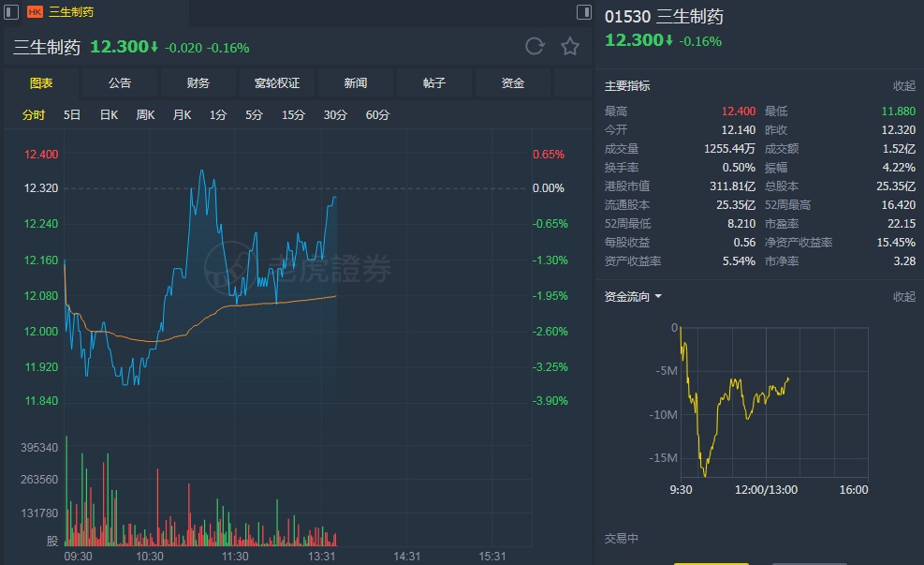Collapse the 主要指标 section

(x=903, y=86)
